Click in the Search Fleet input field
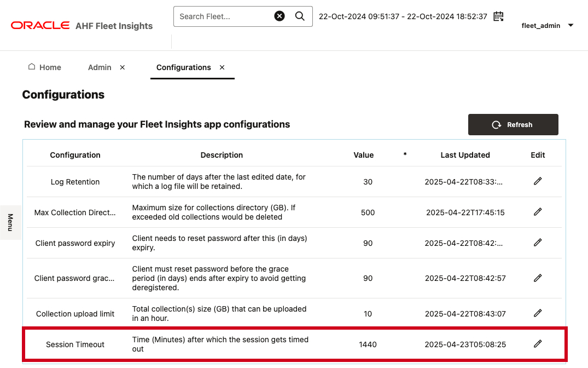 pos(223,16)
